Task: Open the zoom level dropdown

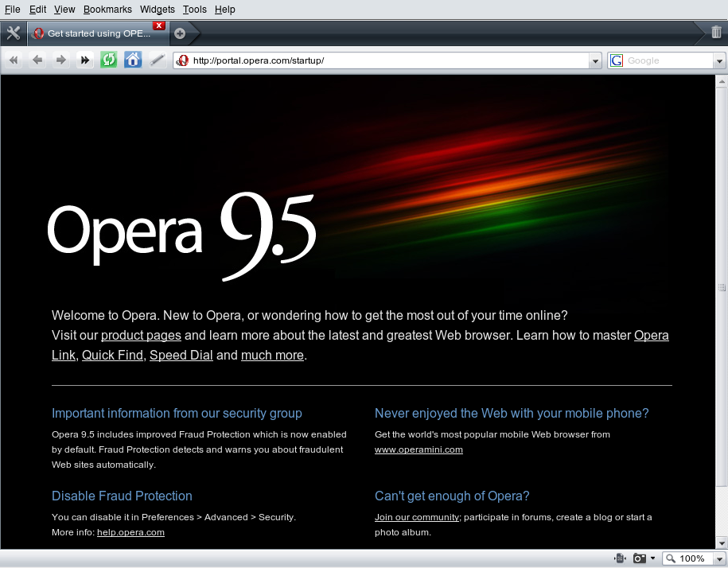Action: 719,558
